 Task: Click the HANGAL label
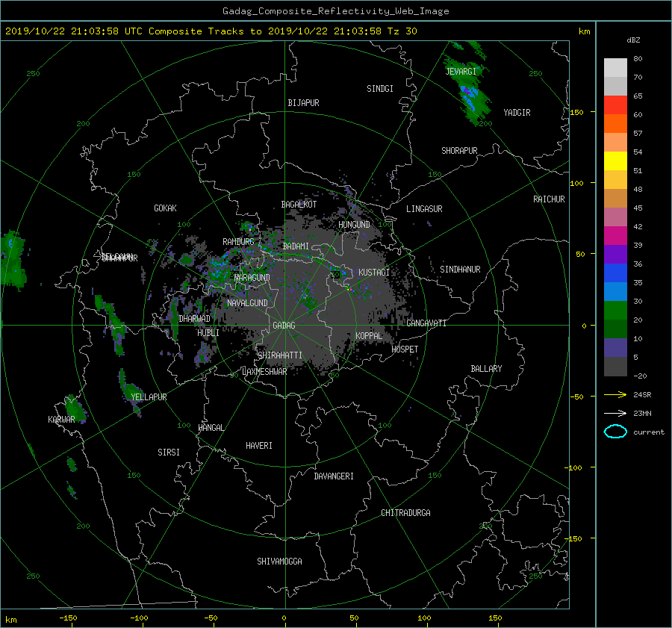(x=211, y=428)
